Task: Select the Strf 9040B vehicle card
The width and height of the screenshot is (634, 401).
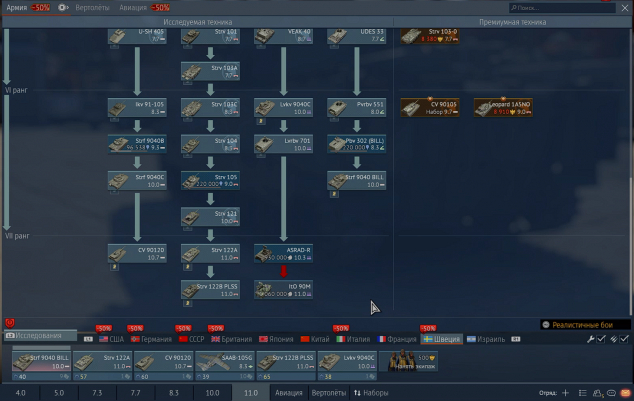Action: click(x=137, y=144)
